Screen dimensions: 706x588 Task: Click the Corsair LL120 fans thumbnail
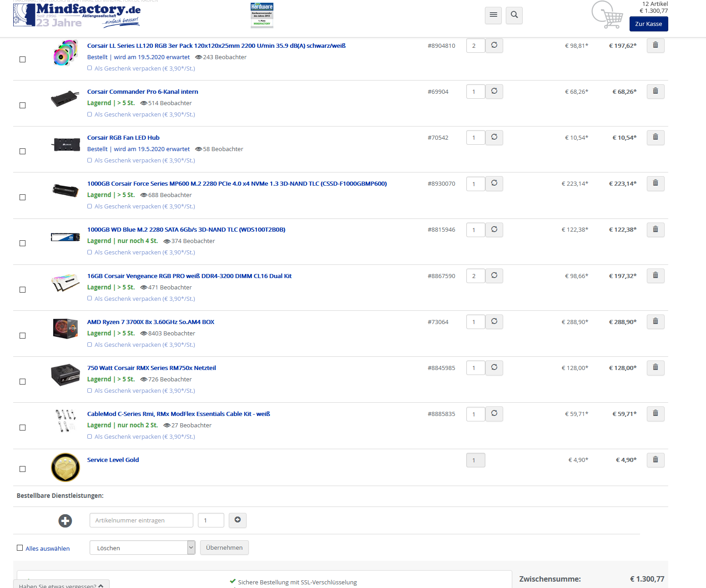point(66,52)
